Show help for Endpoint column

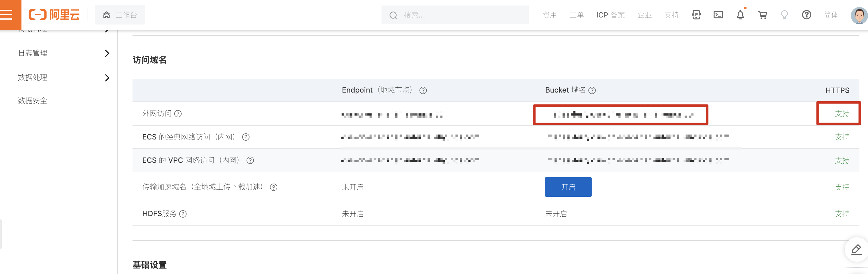(423, 90)
